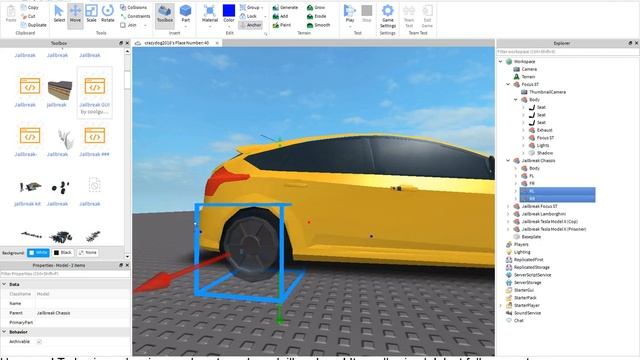Expand the Exhaust node
The width and height of the screenshot is (640, 360).
[x=524, y=130]
